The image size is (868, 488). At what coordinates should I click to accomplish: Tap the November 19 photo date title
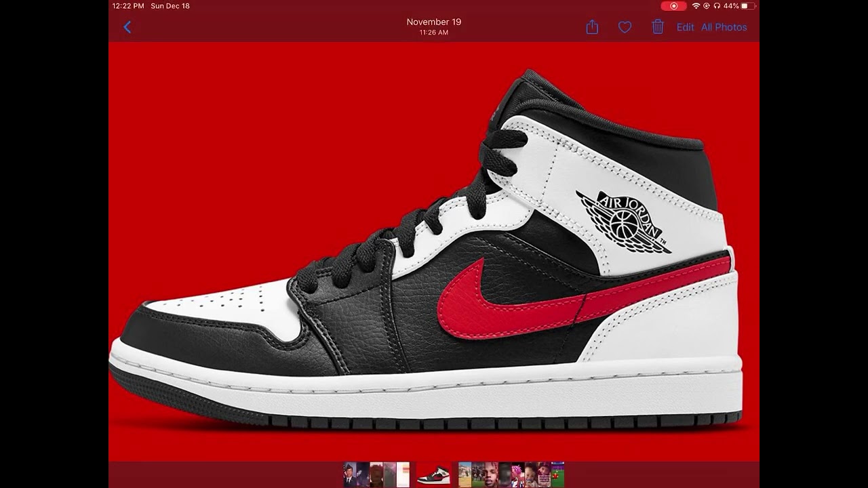[434, 22]
